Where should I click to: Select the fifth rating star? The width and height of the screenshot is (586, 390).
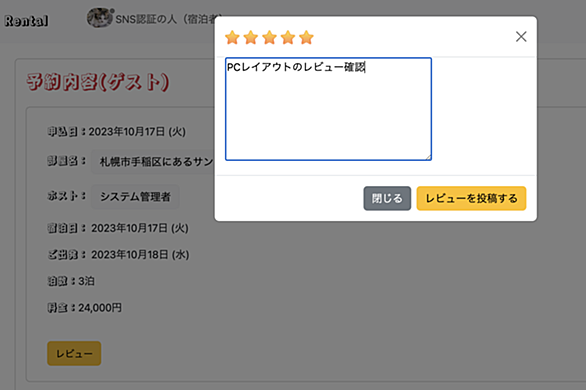click(306, 37)
